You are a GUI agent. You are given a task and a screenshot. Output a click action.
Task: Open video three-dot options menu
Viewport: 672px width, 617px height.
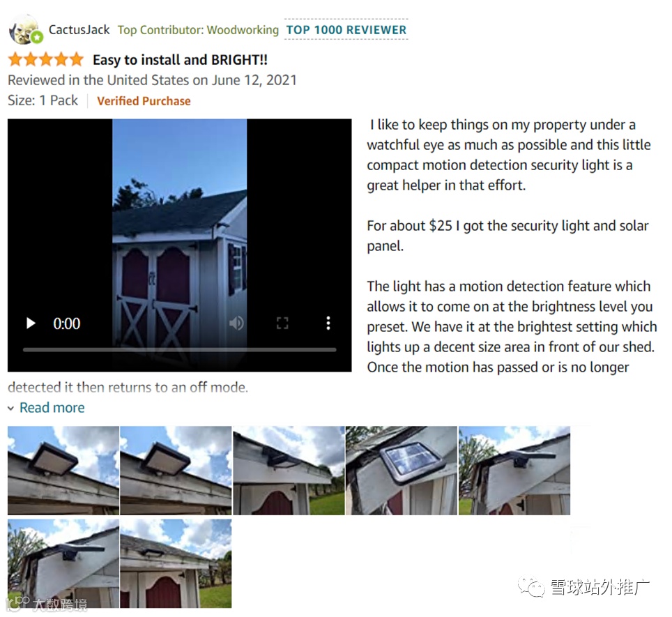coord(328,323)
